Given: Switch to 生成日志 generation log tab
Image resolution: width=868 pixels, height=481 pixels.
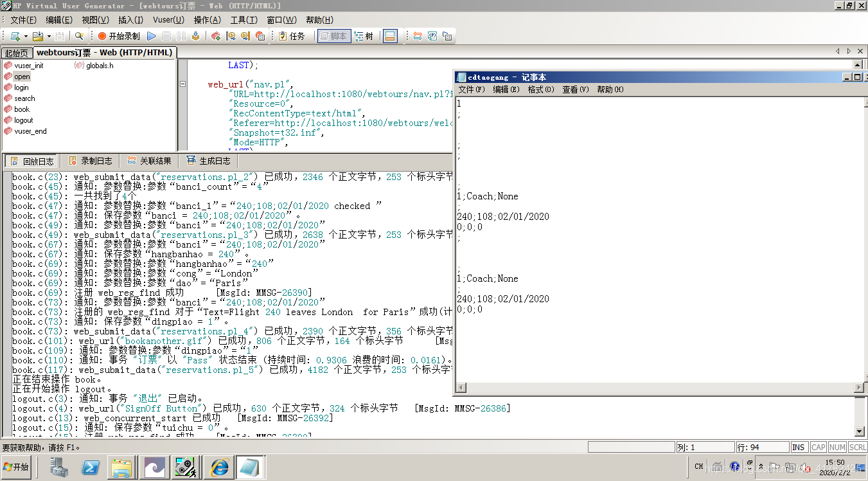Looking at the screenshot, I should point(209,161).
